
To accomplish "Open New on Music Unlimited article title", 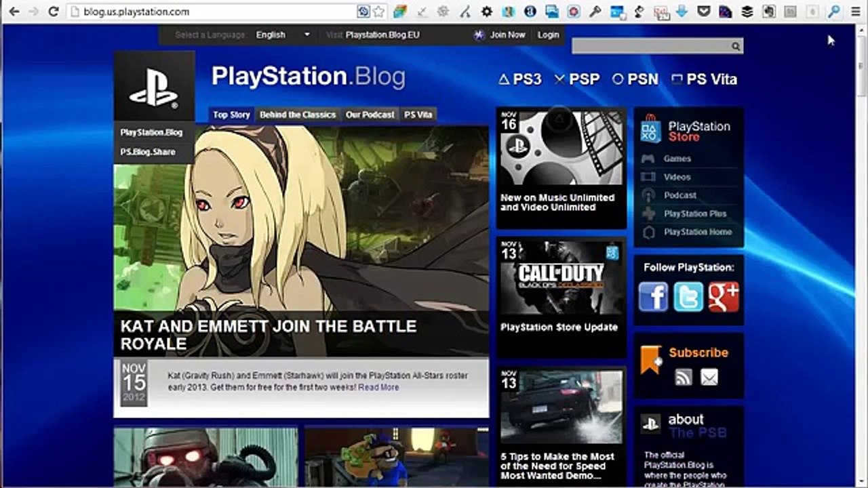I will point(557,203).
